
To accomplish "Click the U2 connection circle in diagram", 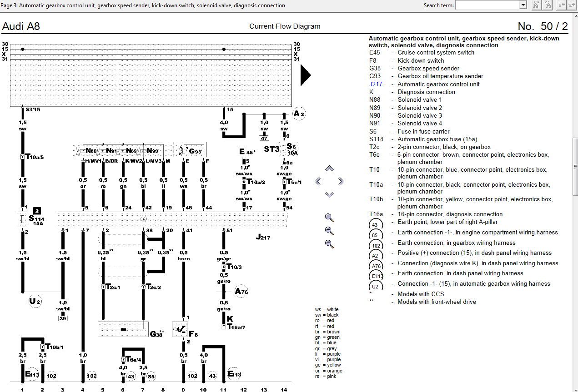I will (x=35, y=302).
